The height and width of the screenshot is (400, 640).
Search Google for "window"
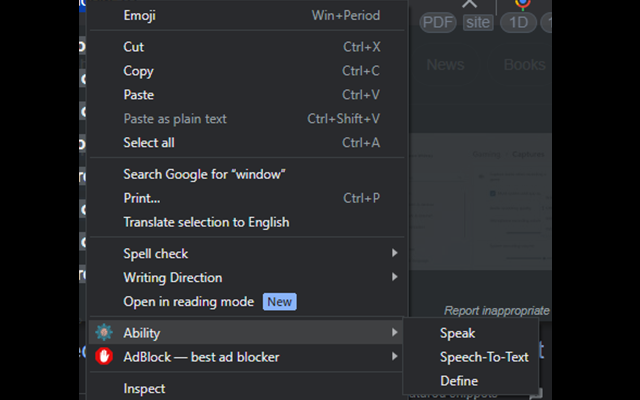click(247, 174)
